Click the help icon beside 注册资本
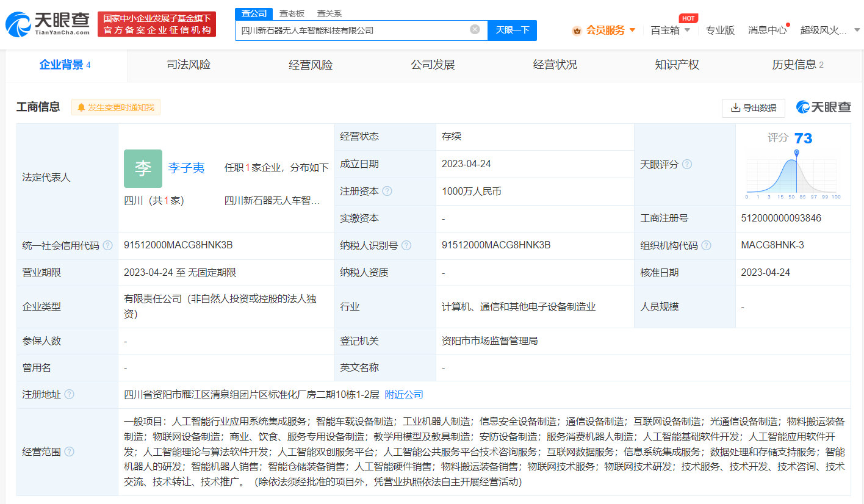Image resolution: width=864 pixels, height=504 pixels. pos(387,191)
